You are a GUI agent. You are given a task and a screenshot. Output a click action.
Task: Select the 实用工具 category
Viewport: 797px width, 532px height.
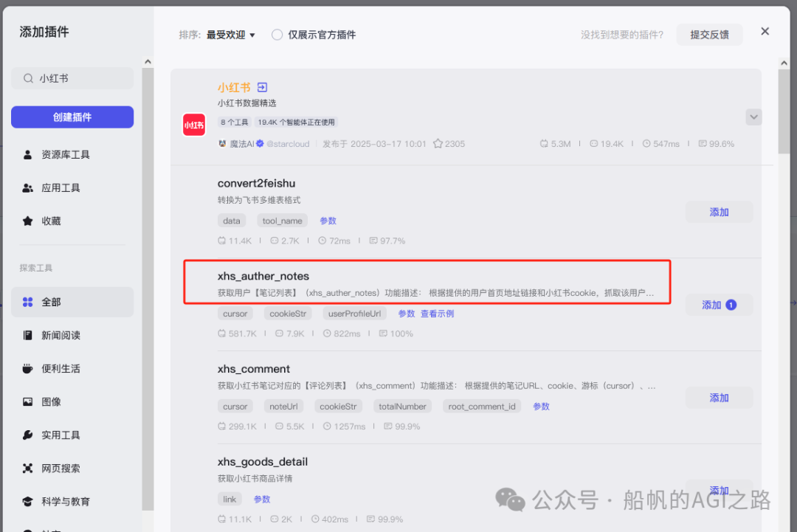tap(72, 435)
